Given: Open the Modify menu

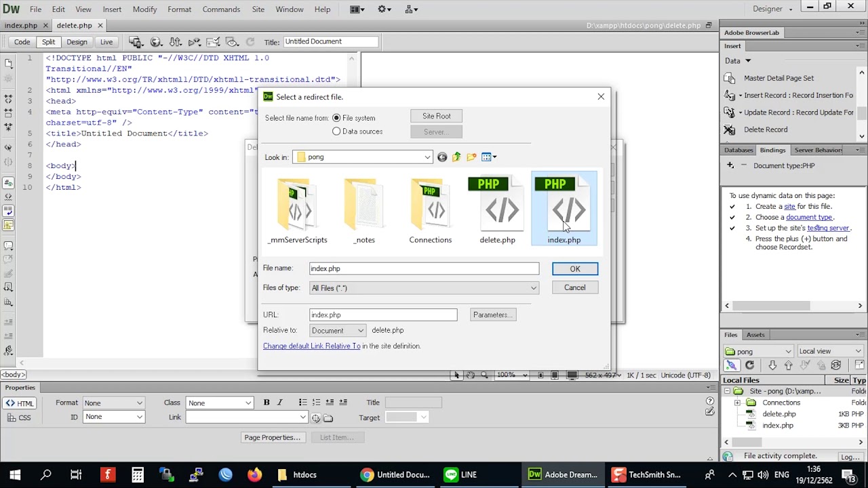Looking at the screenshot, I should point(144,9).
